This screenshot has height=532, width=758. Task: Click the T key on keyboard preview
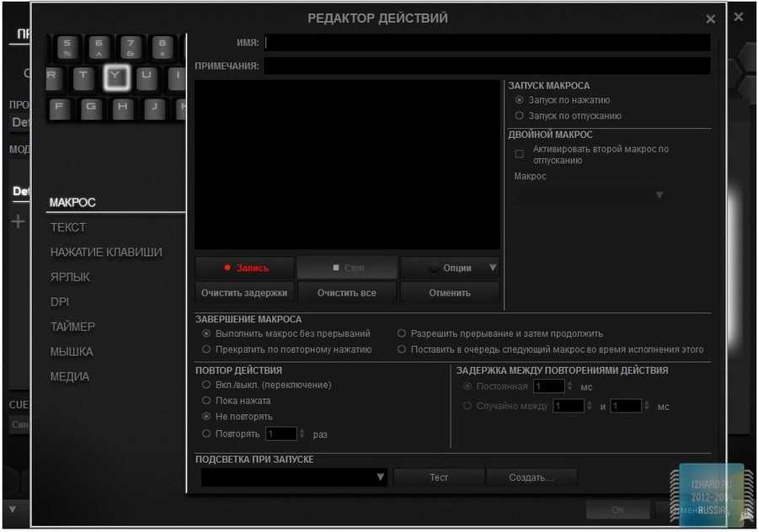[x=83, y=77]
